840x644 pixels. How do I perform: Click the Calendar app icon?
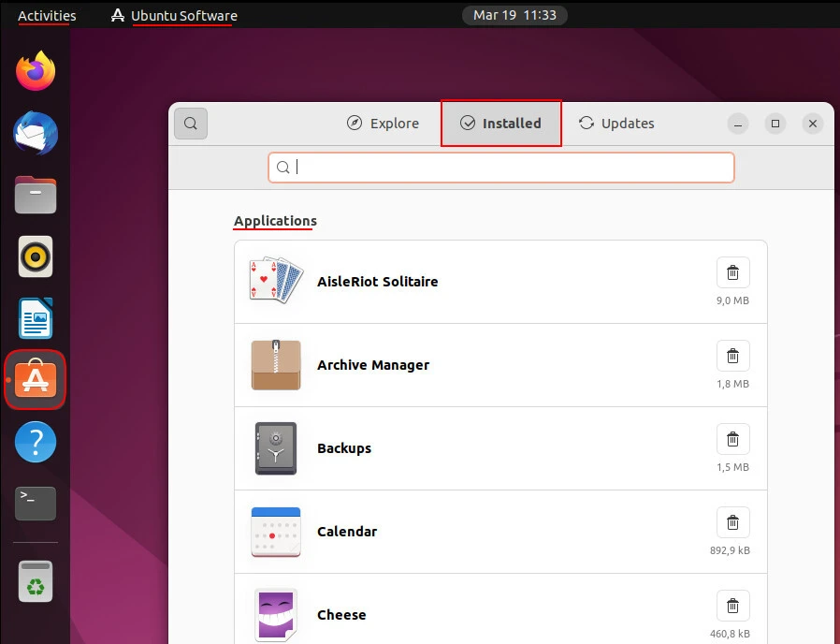click(275, 531)
